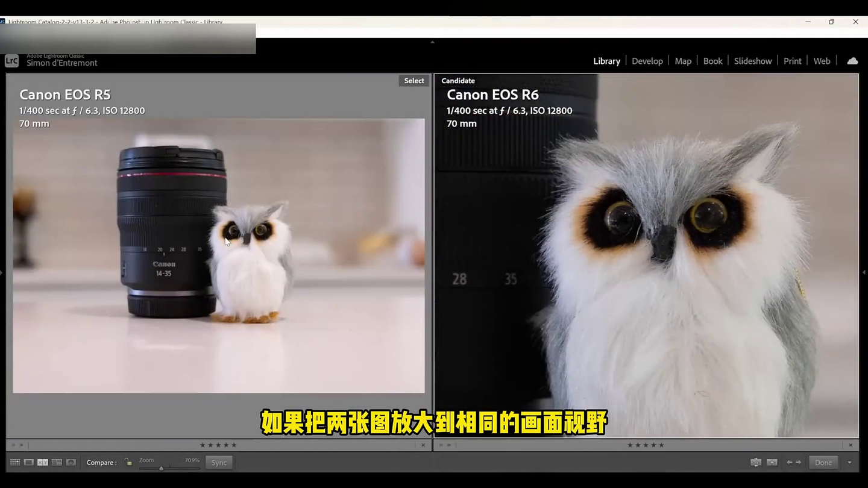This screenshot has width=868, height=488.
Task: Switch to Grid view
Action: pyautogui.click(x=14, y=462)
